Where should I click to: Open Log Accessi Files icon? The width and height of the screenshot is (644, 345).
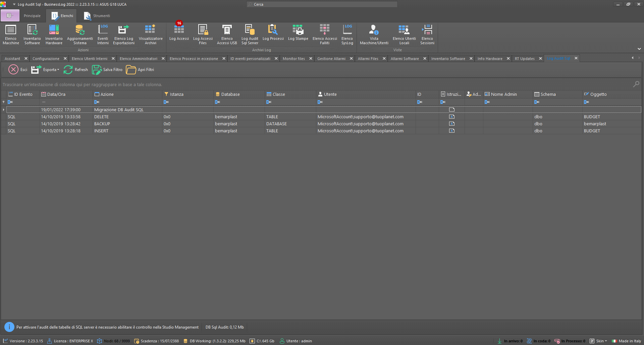click(x=203, y=34)
